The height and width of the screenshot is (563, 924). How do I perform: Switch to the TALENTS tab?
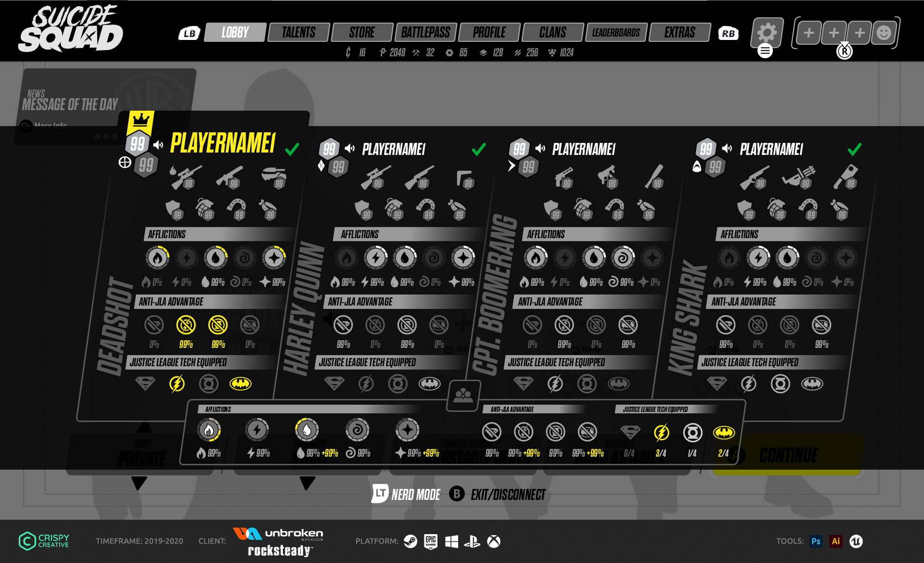pyautogui.click(x=298, y=32)
